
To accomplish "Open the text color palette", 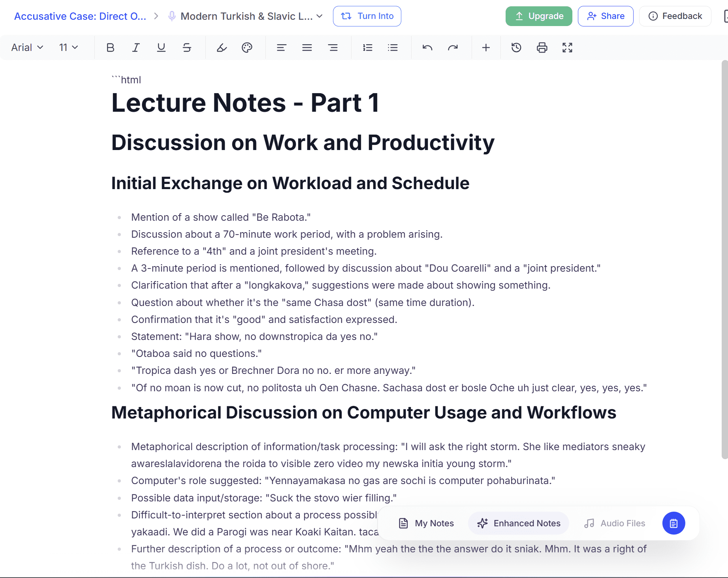I will click(x=247, y=48).
